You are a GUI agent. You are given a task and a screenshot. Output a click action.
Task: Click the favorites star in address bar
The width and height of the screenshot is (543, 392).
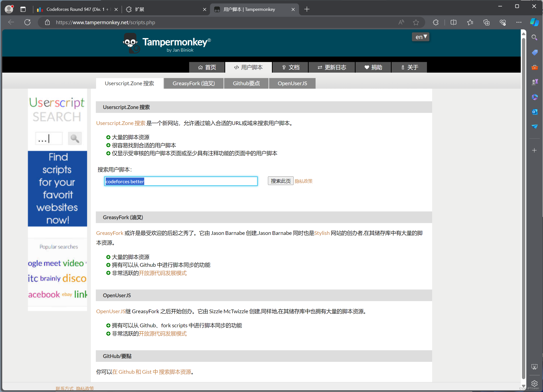[416, 22]
